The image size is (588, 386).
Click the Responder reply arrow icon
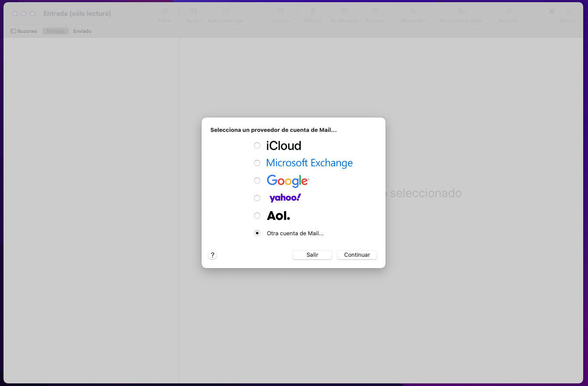(413, 11)
